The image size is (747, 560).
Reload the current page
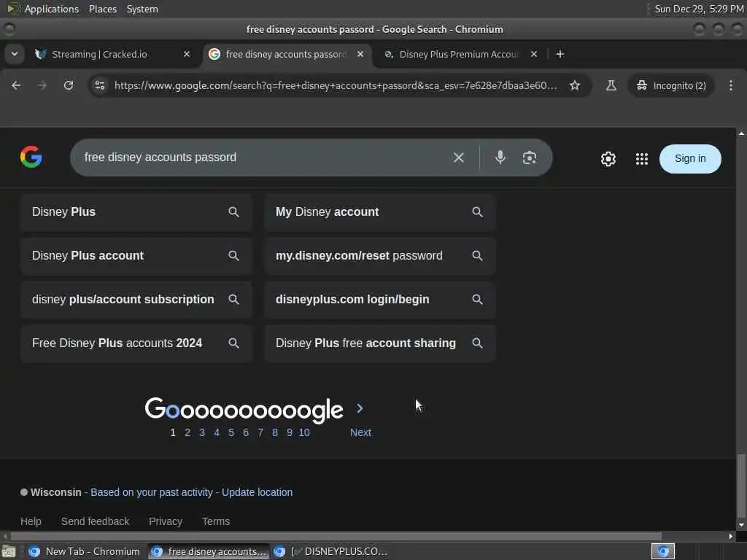69,85
